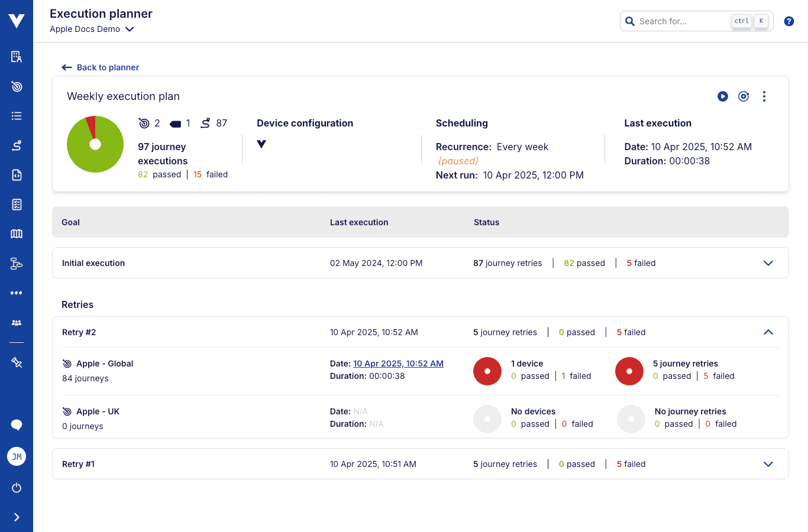This screenshot has width=808, height=532.
Task: Expand the Retry #1 row
Action: 768,464
